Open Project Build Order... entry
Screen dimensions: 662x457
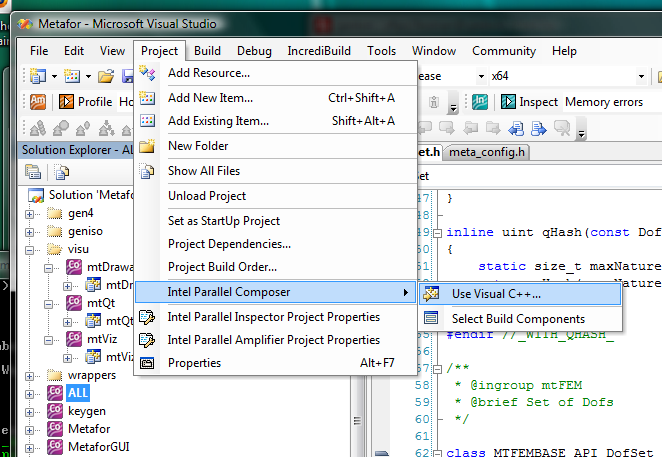[x=276, y=267]
